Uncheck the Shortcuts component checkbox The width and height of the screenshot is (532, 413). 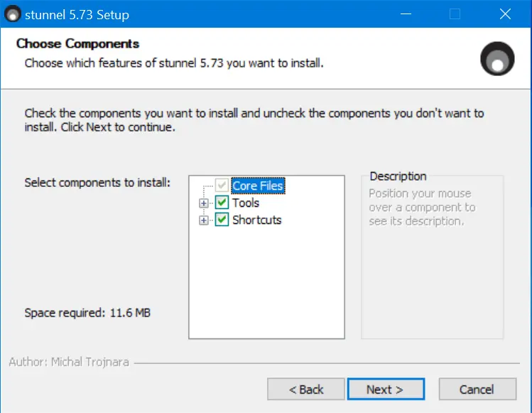(x=222, y=220)
